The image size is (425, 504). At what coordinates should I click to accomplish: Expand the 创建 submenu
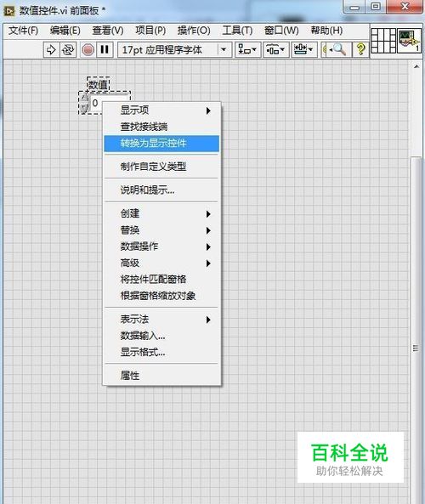[x=161, y=213]
